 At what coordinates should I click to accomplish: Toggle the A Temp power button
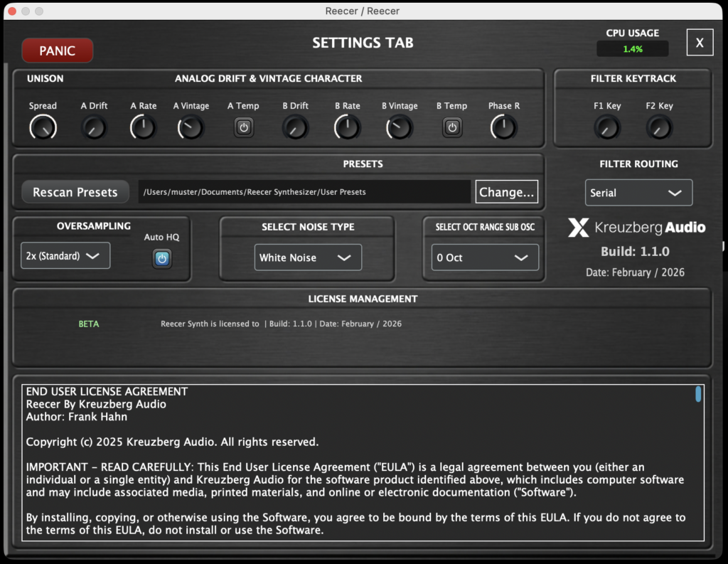pyautogui.click(x=244, y=128)
